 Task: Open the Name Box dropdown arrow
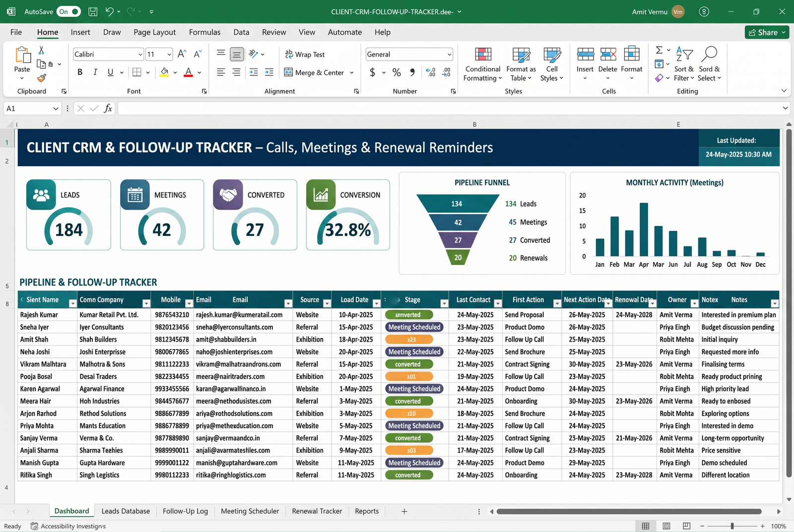click(x=56, y=109)
